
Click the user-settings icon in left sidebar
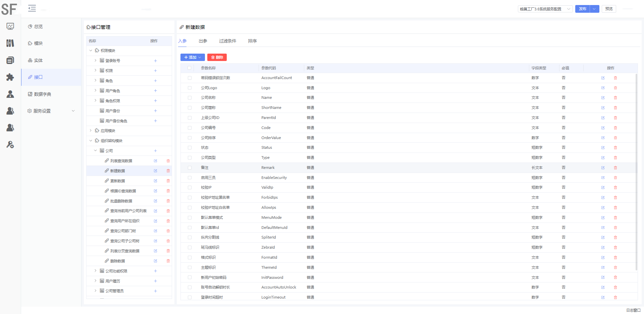click(10, 145)
